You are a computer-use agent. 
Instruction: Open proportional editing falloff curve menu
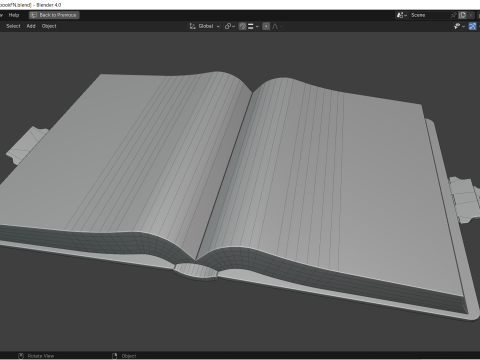click(277, 26)
